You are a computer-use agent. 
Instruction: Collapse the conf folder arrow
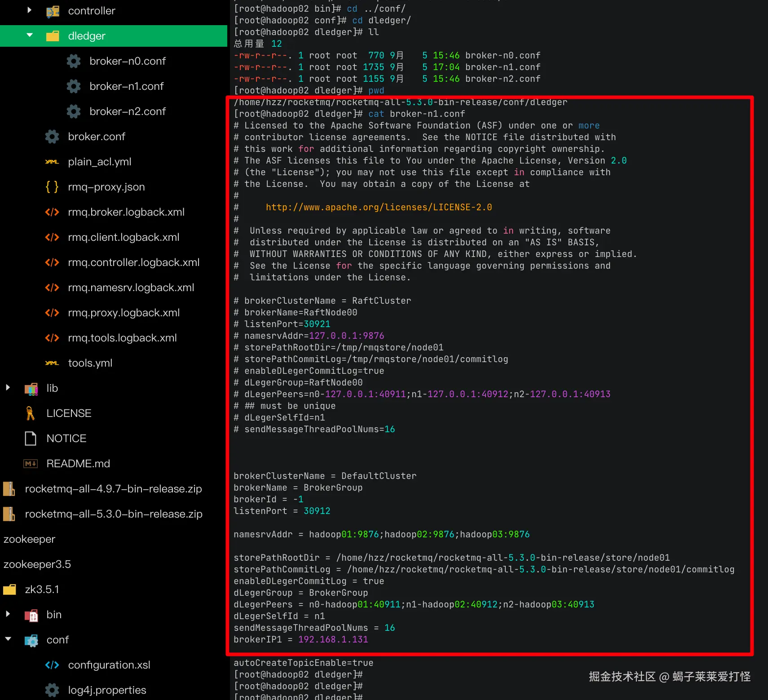point(8,639)
